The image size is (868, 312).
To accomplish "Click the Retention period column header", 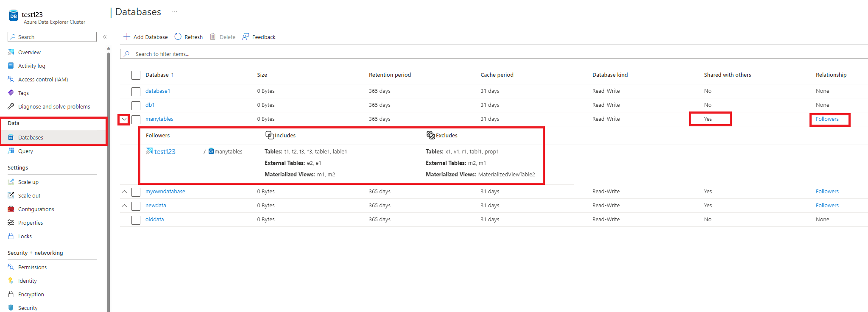I will [390, 75].
